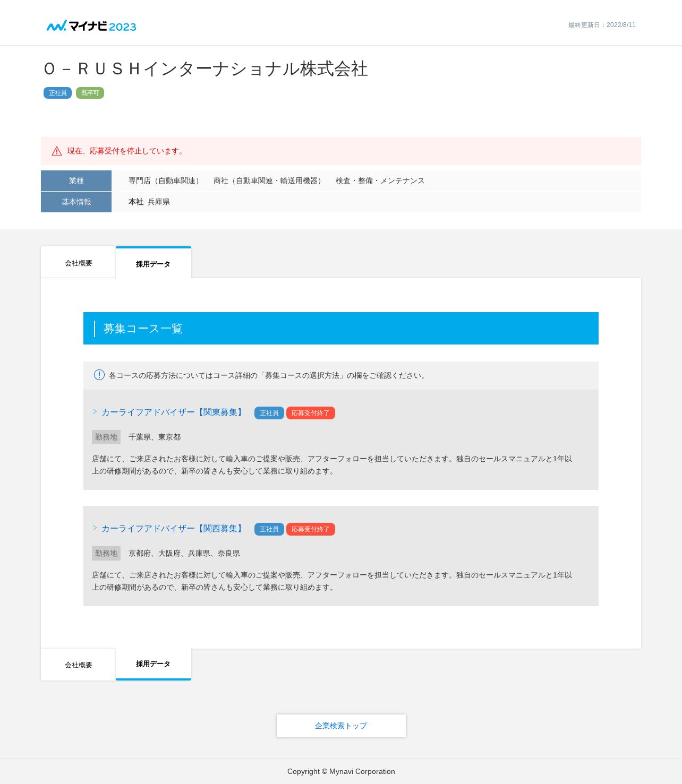Open カーライフアドバイザー【関東募集】 course link
This screenshot has width=682, height=784.
(173, 412)
